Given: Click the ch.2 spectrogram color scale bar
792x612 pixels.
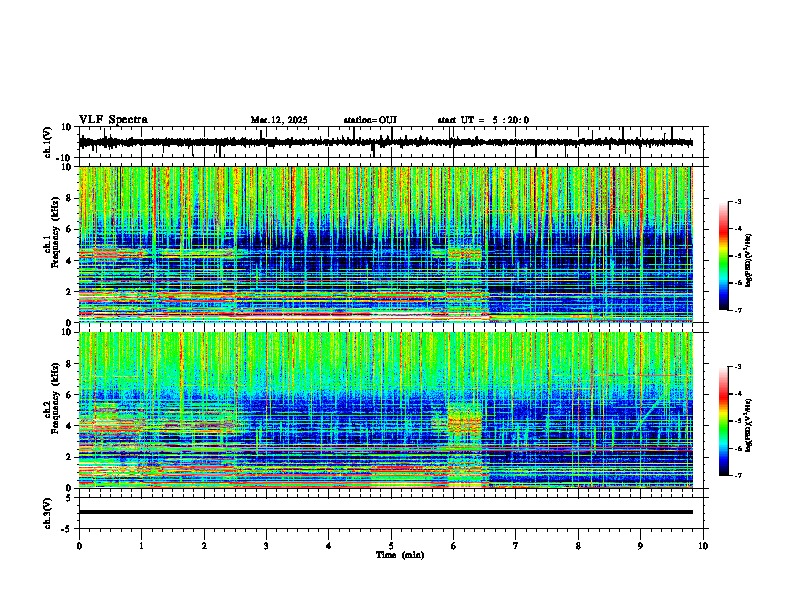Looking at the screenshot, I should [x=724, y=421].
